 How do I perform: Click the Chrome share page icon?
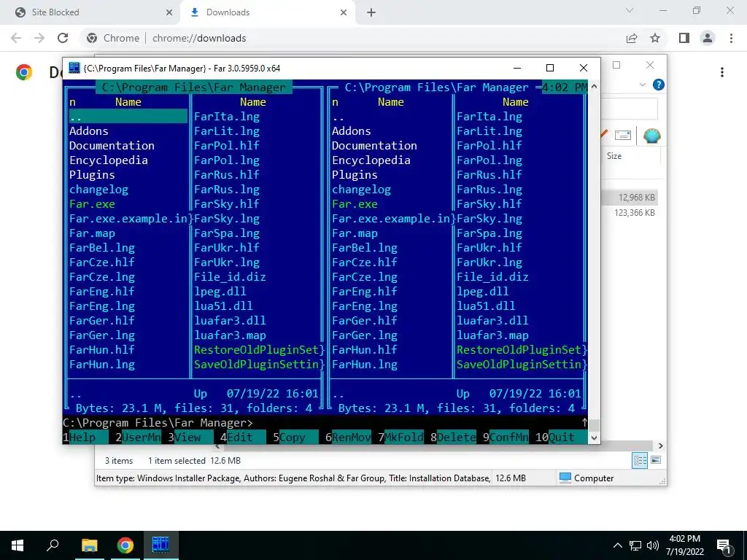pyautogui.click(x=632, y=38)
